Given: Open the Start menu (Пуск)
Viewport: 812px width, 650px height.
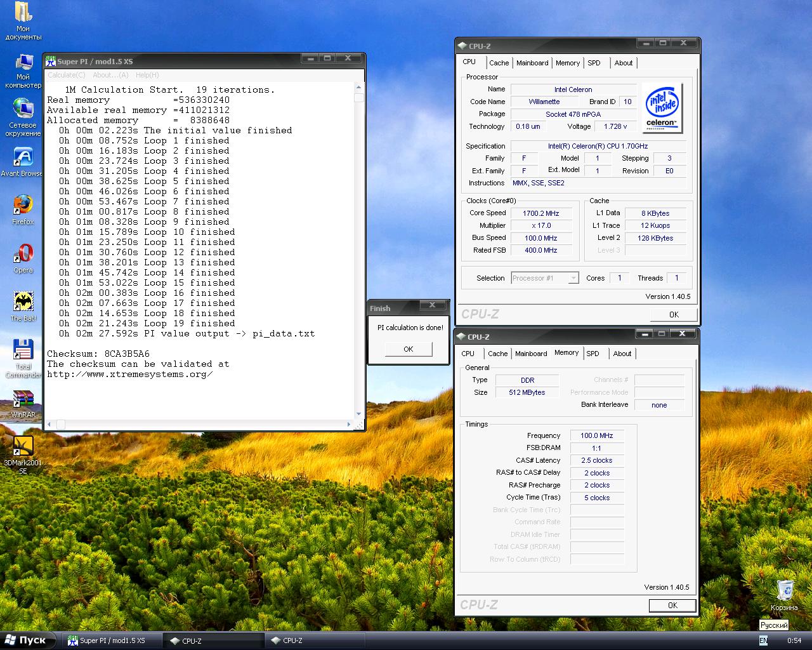Looking at the screenshot, I should [27, 640].
